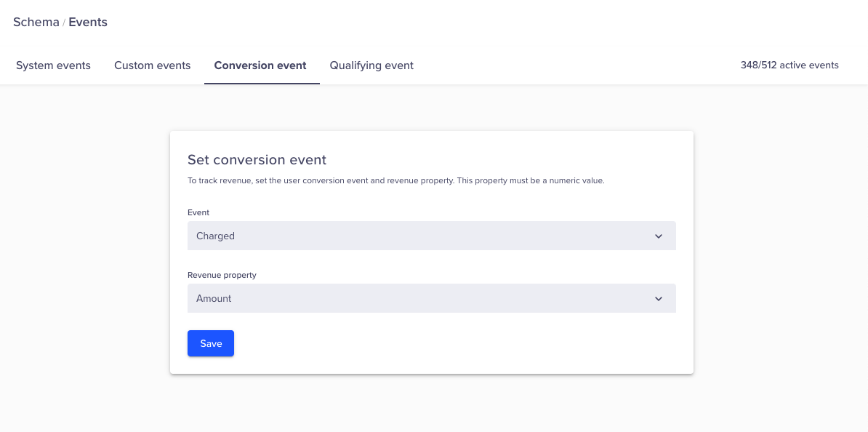Expand the Revenue property dropdown showing Amount

pos(431,299)
